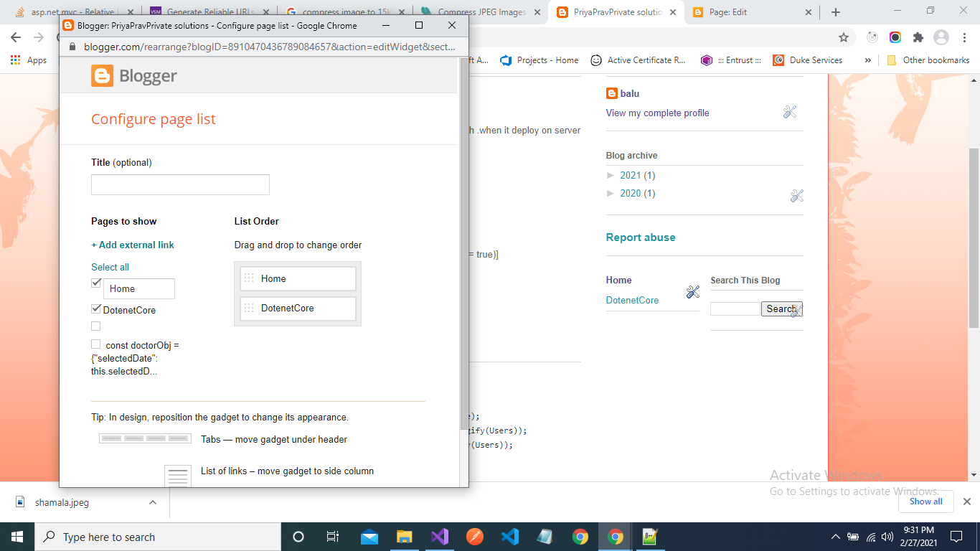Check the untitled empty page checkbox
This screenshot has height=551, width=980.
tap(96, 326)
